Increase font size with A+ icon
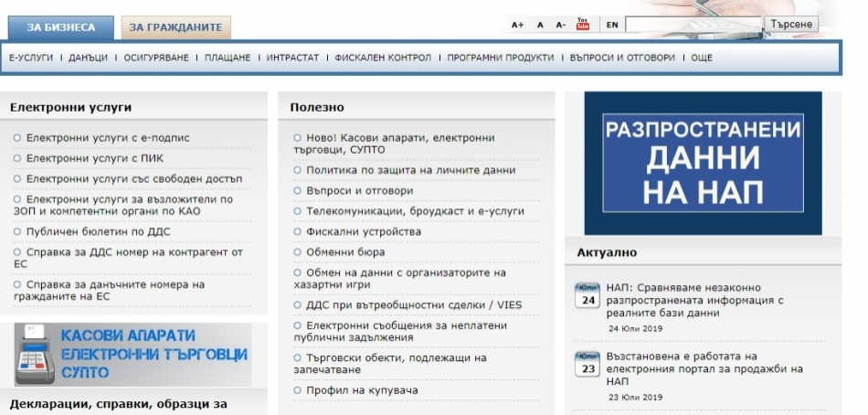Image resolution: width=868 pixels, height=415 pixels. [x=517, y=25]
